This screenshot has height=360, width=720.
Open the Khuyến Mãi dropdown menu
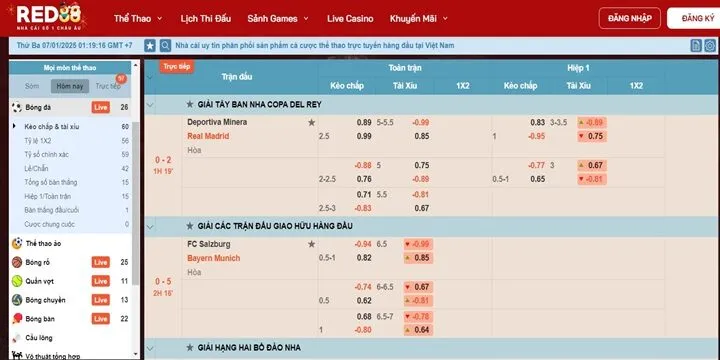coord(418,19)
